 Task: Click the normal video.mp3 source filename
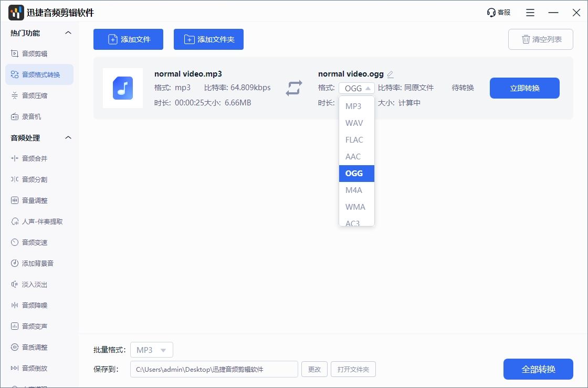(x=188, y=74)
